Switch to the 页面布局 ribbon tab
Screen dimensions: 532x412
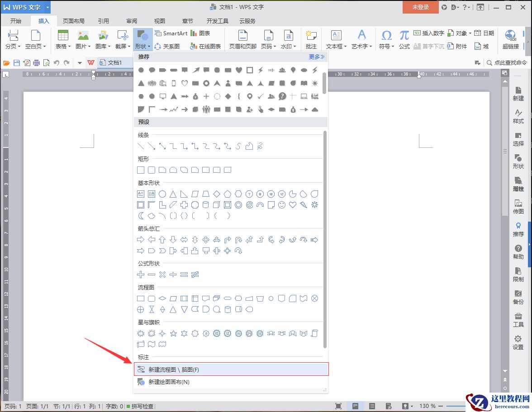[73, 21]
